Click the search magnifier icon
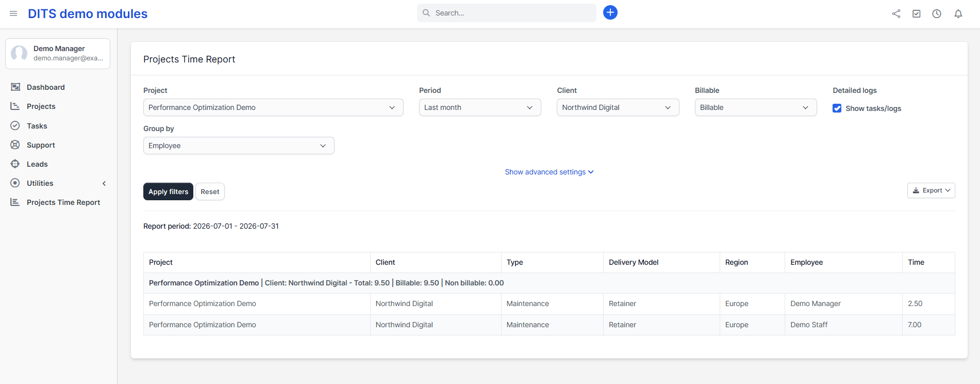 [426, 13]
